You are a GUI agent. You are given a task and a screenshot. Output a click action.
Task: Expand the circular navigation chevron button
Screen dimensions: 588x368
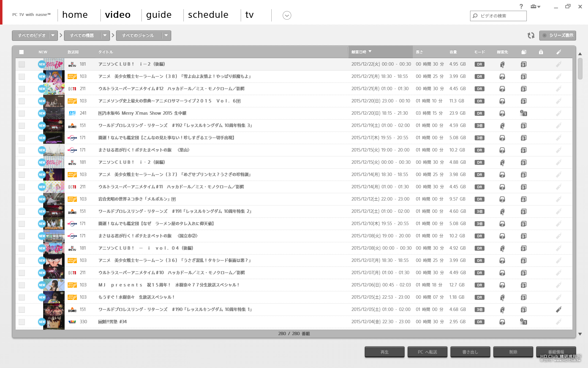pyautogui.click(x=287, y=15)
